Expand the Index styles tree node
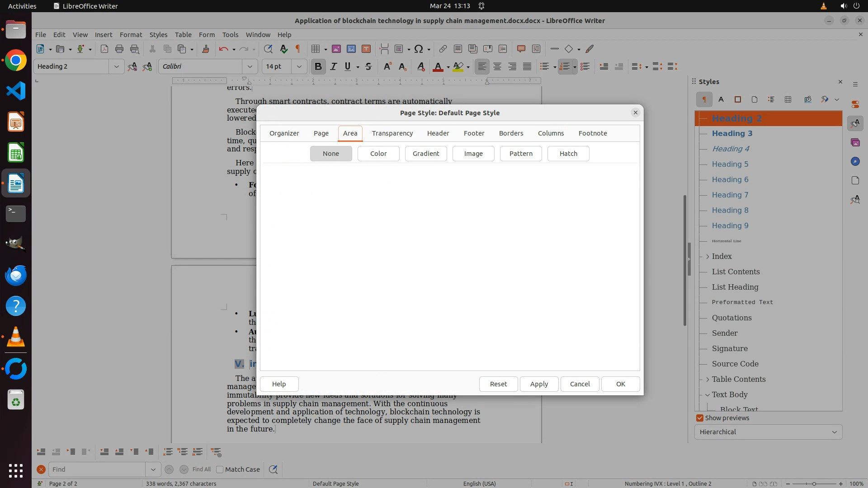Screen dimensions: 868x488 click(x=708, y=256)
